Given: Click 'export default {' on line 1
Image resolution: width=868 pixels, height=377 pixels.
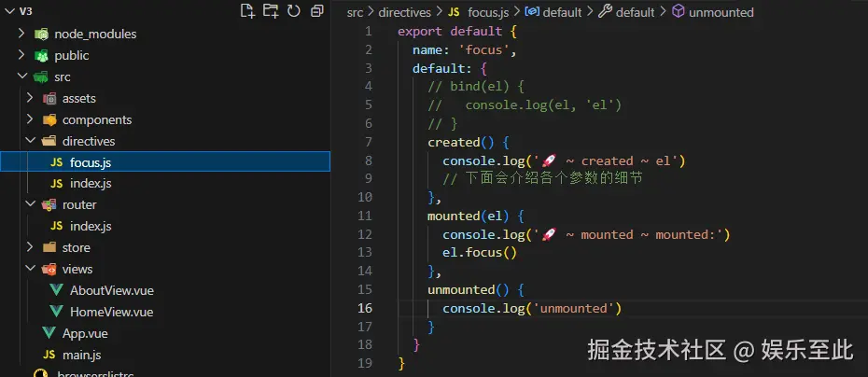Looking at the screenshot, I should [456, 31].
